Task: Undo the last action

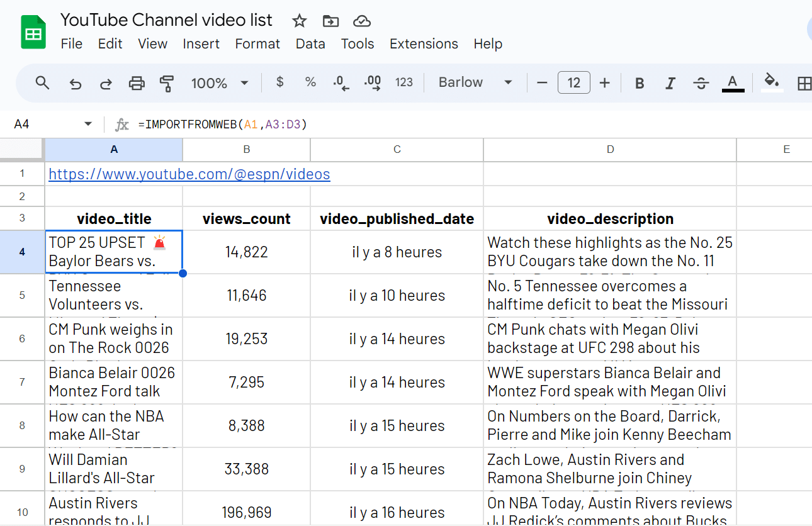Action: [76, 83]
